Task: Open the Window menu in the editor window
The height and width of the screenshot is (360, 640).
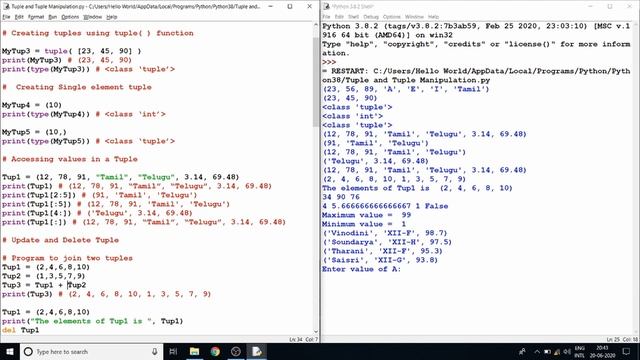Action: pos(93,17)
